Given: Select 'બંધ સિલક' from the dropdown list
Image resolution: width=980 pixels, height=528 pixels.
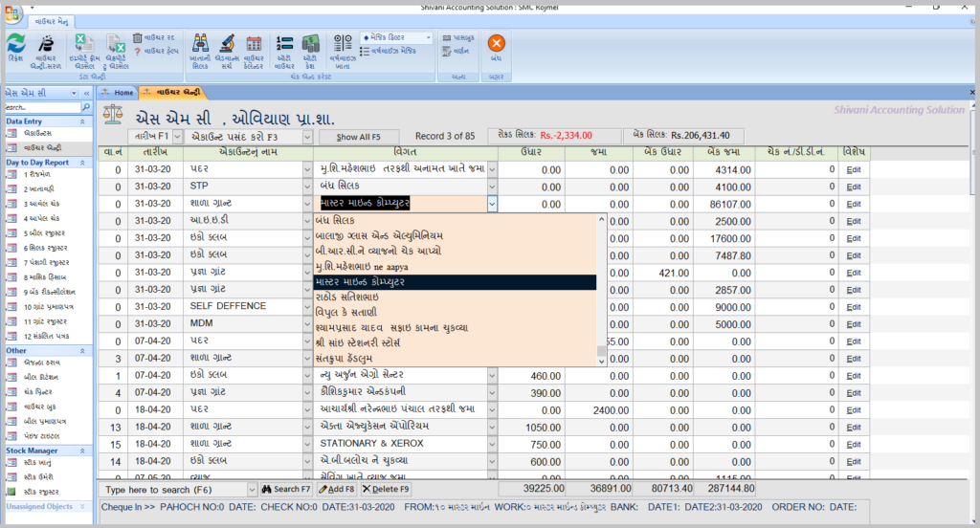Looking at the screenshot, I should tap(455, 221).
